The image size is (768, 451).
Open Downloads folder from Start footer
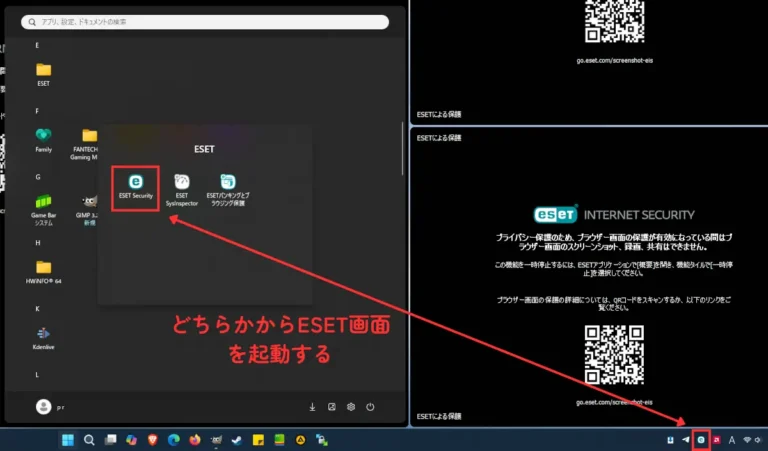(312, 407)
